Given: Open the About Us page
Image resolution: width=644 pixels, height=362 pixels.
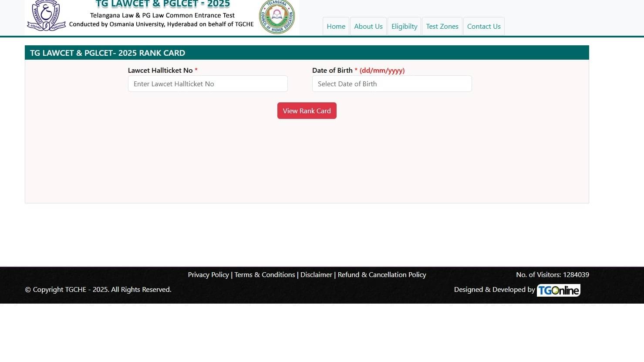Looking at the screenshot, I should (x=368, y=26).
